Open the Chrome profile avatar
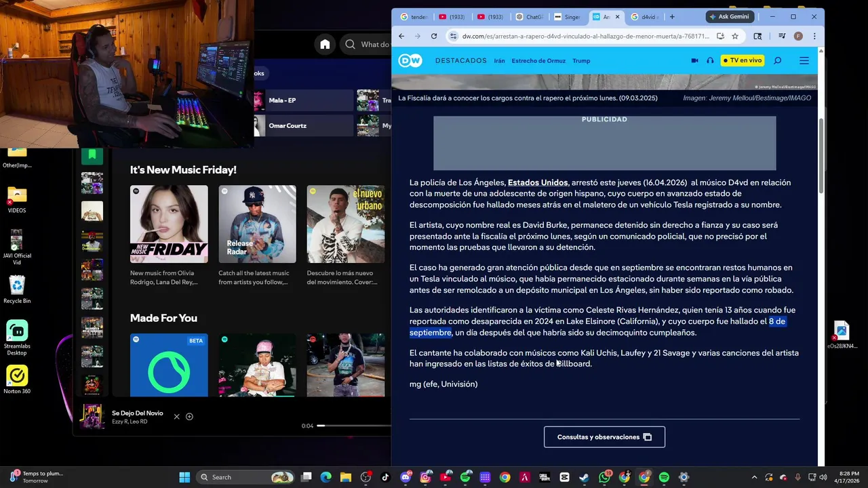 (x=798, y=36)
